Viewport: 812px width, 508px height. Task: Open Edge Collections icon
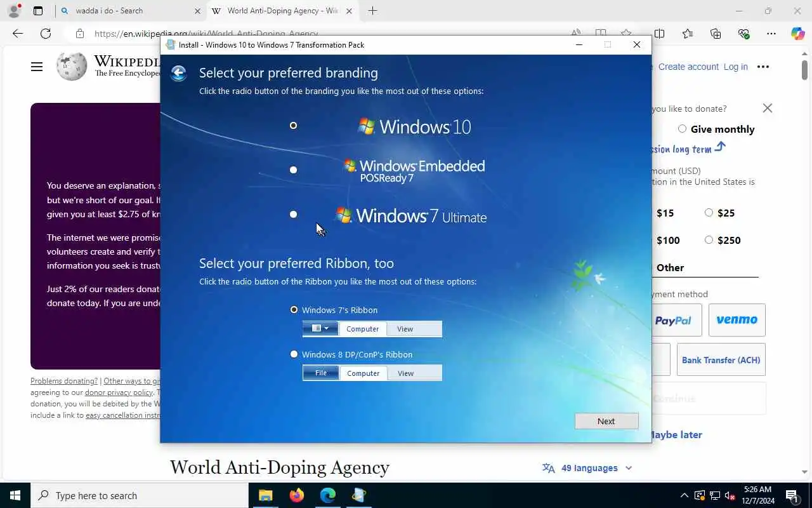pos(716,34)
